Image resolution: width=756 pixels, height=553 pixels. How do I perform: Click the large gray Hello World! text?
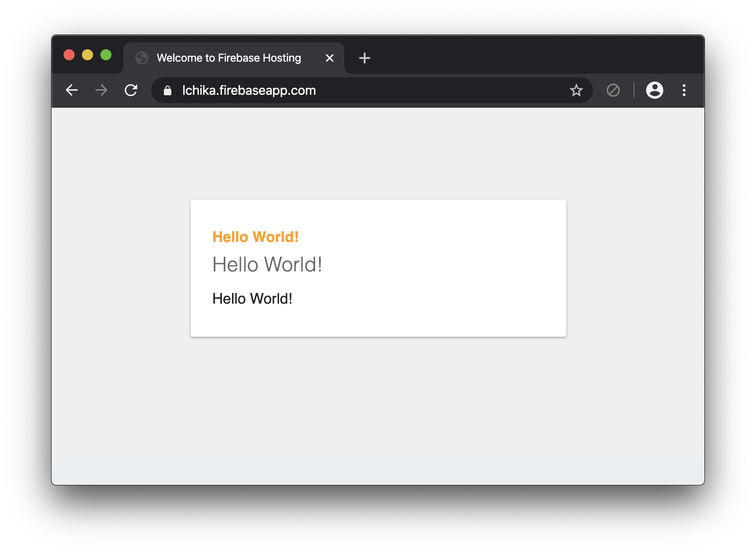point(267,265)
